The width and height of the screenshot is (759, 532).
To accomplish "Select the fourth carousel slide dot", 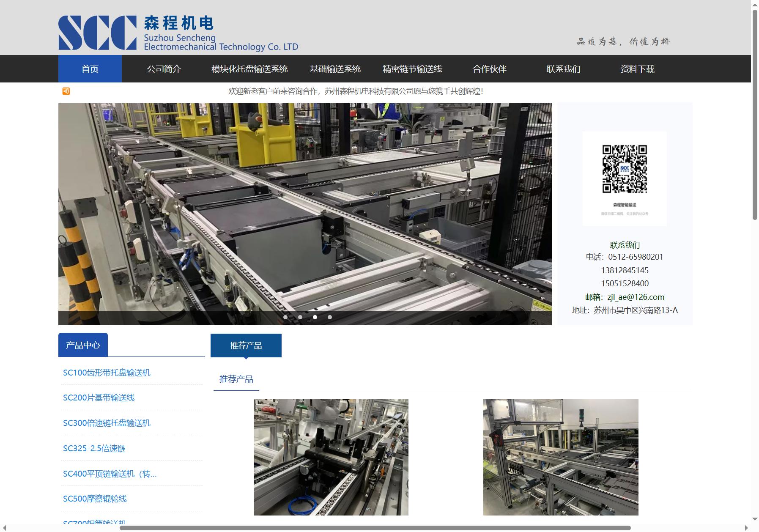I will (x=330, y=317).
